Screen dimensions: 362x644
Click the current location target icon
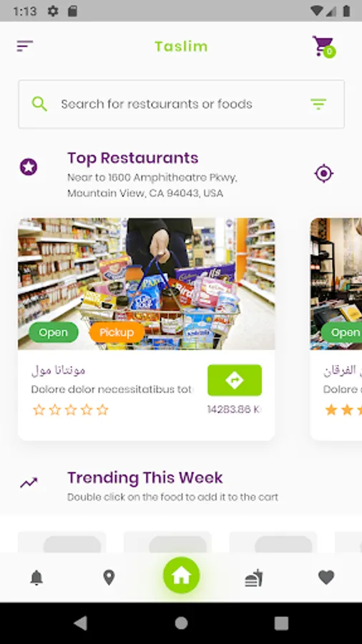pos(324,173)
